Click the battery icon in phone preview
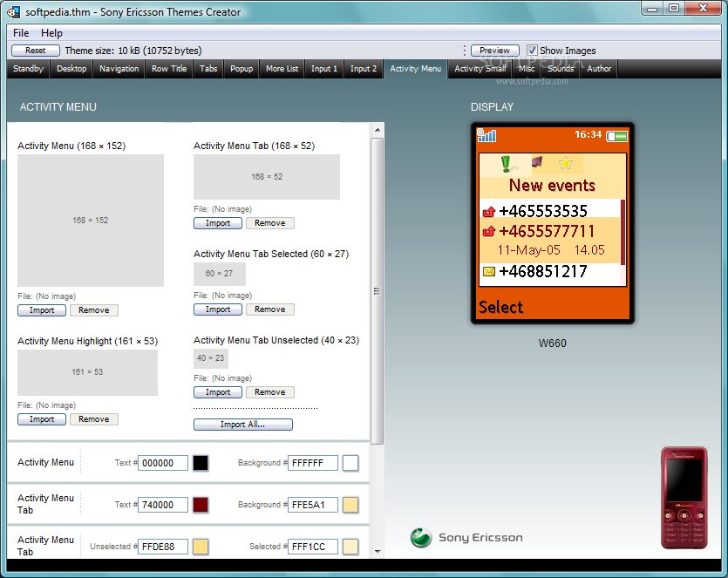This screenshot has width=728, height=578. (617, 136)
